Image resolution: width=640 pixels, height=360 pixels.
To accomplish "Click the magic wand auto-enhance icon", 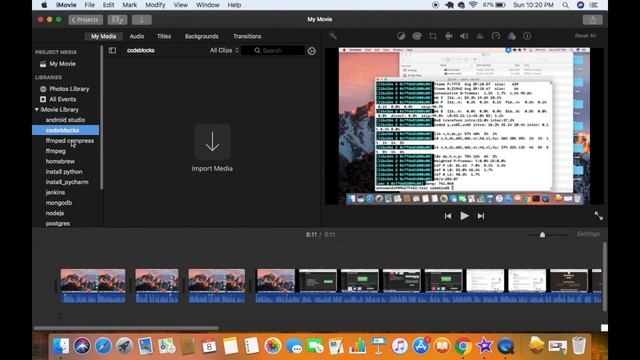I will 333,36.
